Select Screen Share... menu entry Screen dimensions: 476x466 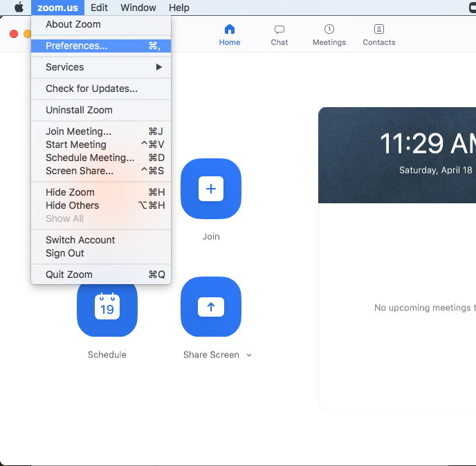[101, 171]
